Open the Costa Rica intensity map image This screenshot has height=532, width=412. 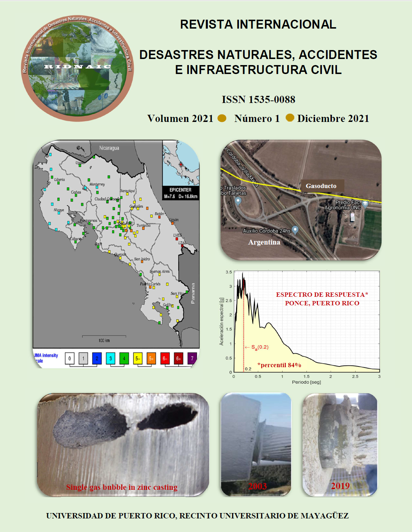116,254
